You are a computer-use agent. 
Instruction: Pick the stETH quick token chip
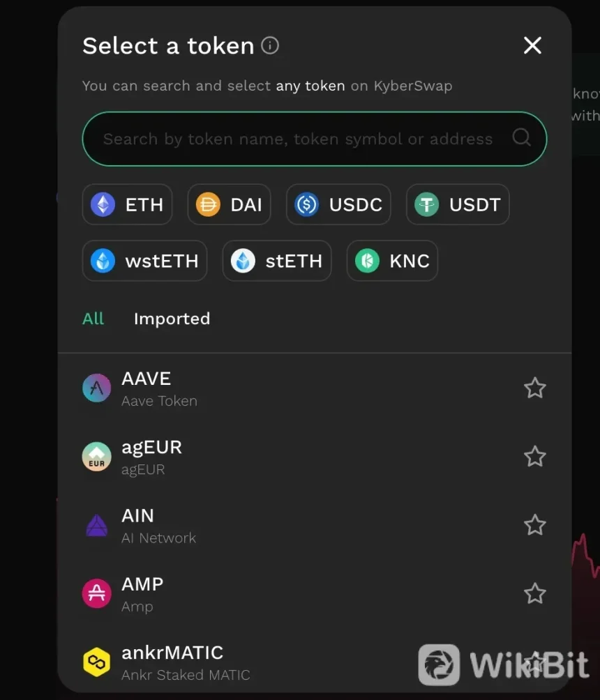click(x=276, y=261)
